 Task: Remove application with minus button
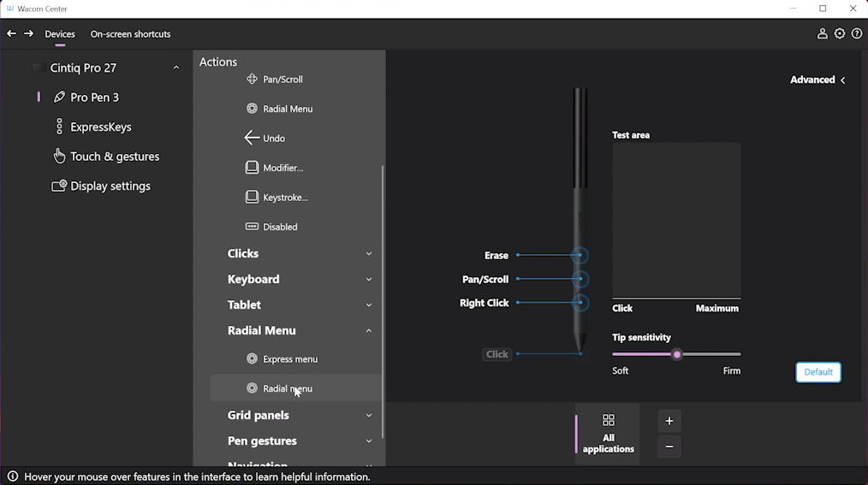click(x=669, y=447)
